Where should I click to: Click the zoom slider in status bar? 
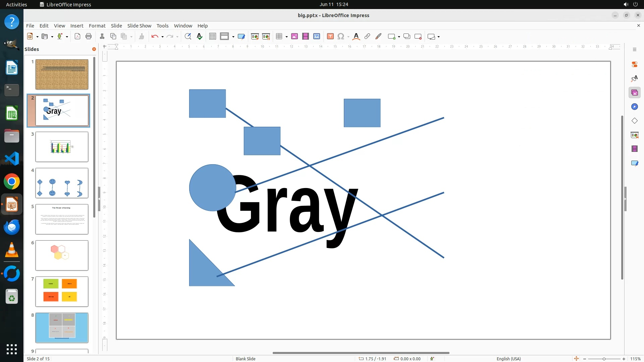click(604, 359)
